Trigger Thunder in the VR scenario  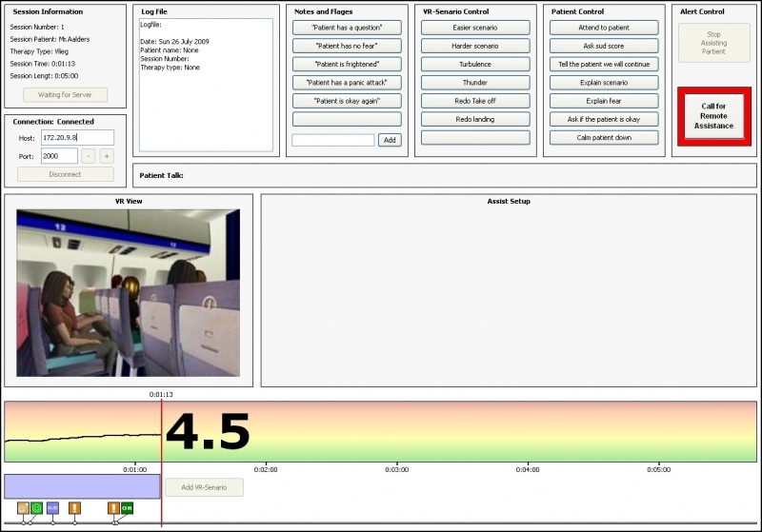(x=475, y=83)
